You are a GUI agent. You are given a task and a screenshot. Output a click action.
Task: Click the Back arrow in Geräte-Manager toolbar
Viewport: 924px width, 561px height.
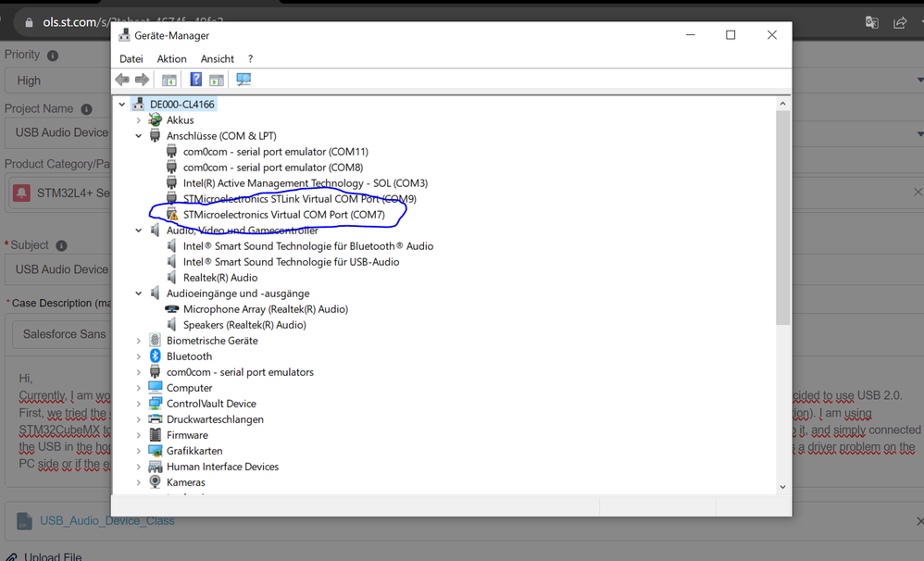click(122, 80)
